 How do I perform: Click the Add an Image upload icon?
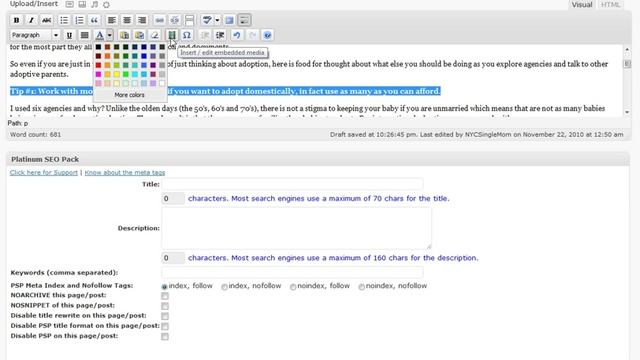tap(70, 4)
